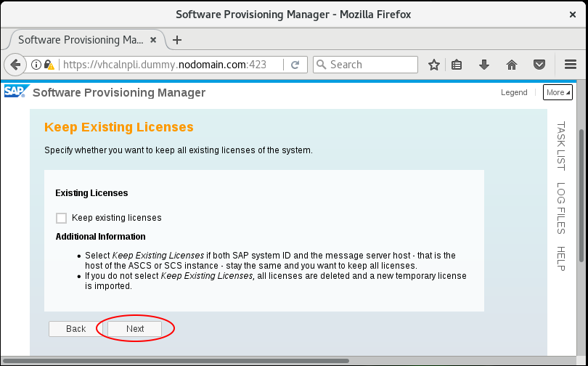
Task: Bookmark this page with the star icon
Action: tap(434, 65)
